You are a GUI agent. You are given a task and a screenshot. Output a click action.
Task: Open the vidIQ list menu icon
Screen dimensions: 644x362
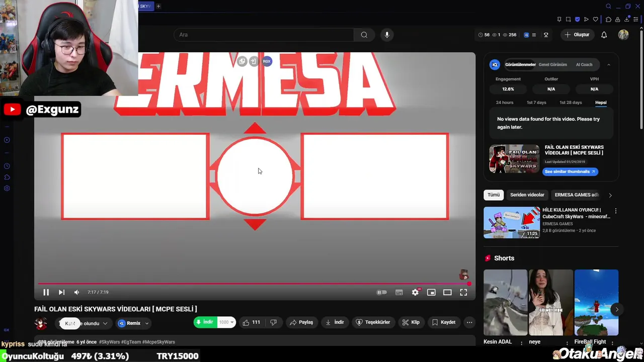534,35
